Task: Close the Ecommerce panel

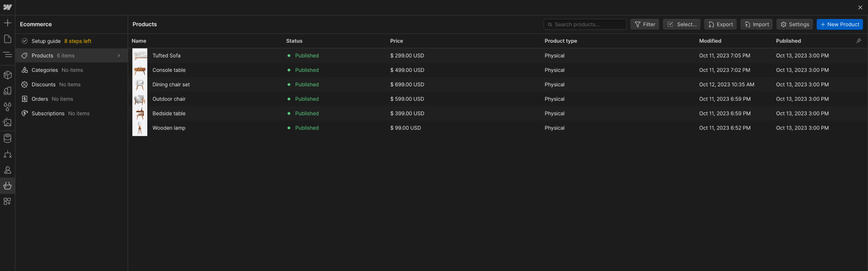Action: [x=860, y=7]
